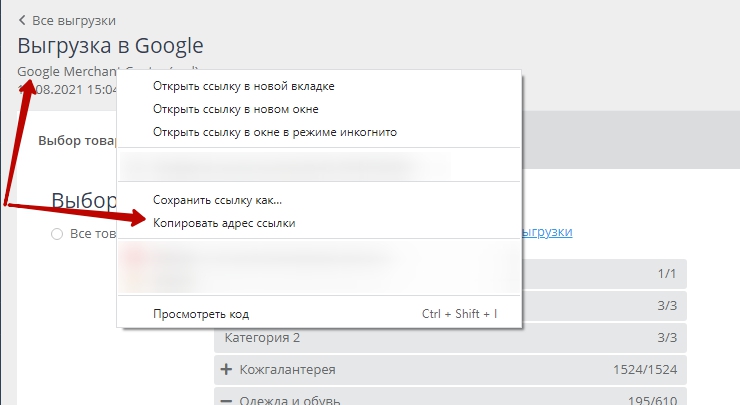Open the Все выгрузки link

73,20
